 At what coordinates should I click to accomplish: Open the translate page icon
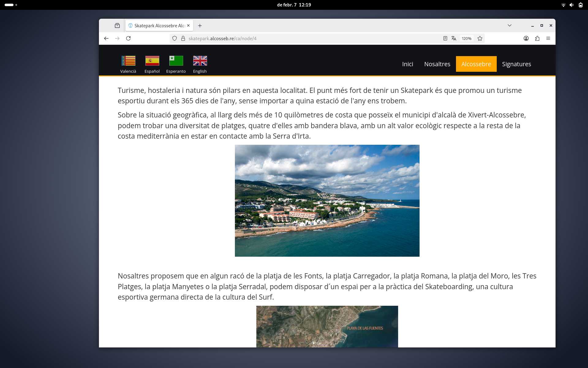click(x=454, y=38)
